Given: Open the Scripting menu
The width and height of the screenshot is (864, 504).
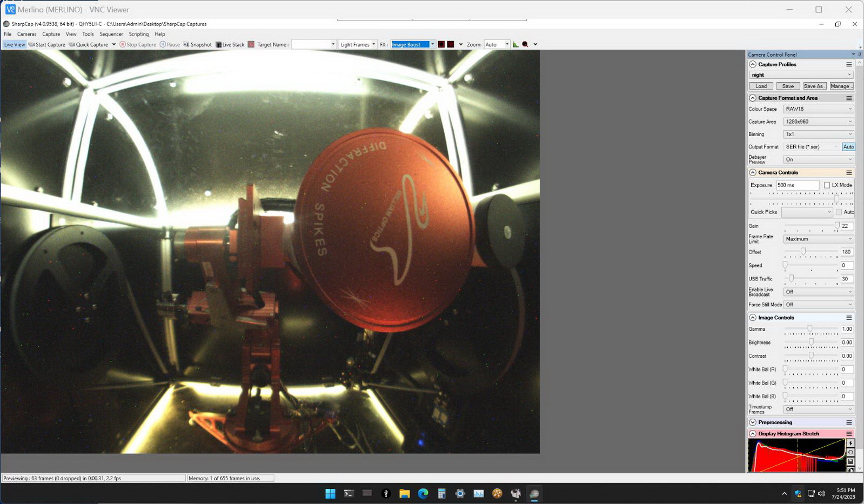Looking at the screenshot, I should pos(139,34).
